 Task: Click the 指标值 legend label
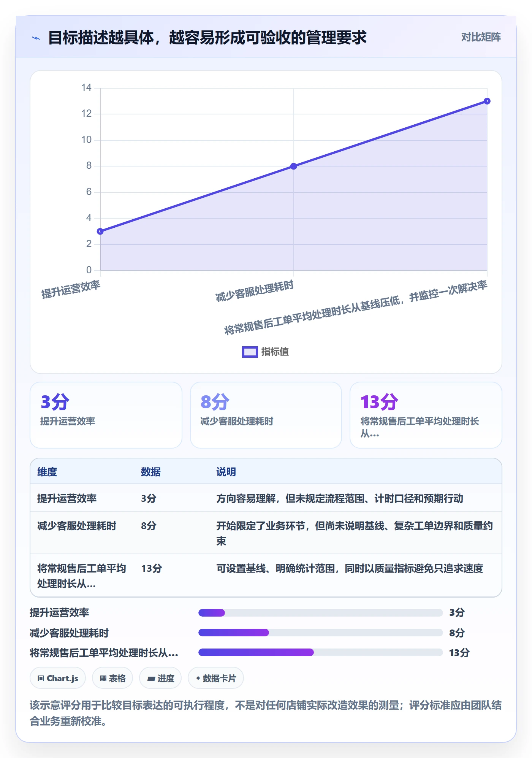275,352
